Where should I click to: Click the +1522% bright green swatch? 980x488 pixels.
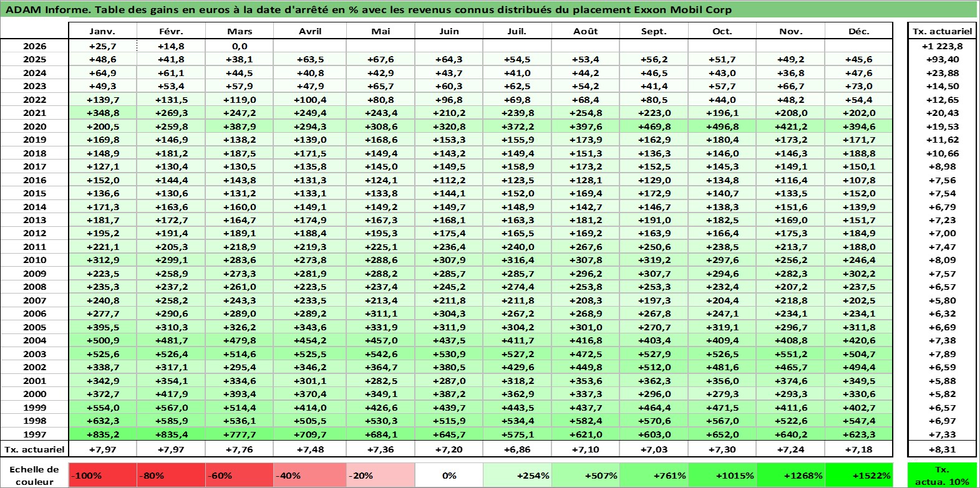[859, 476]
